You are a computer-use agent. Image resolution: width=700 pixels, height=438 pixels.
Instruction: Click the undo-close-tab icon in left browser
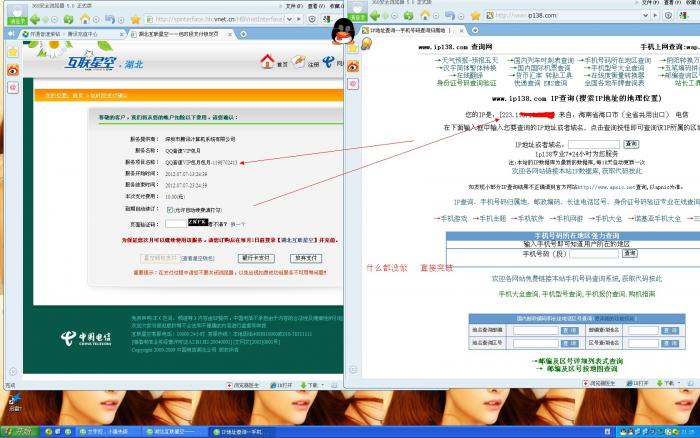(x=110, y=19)
